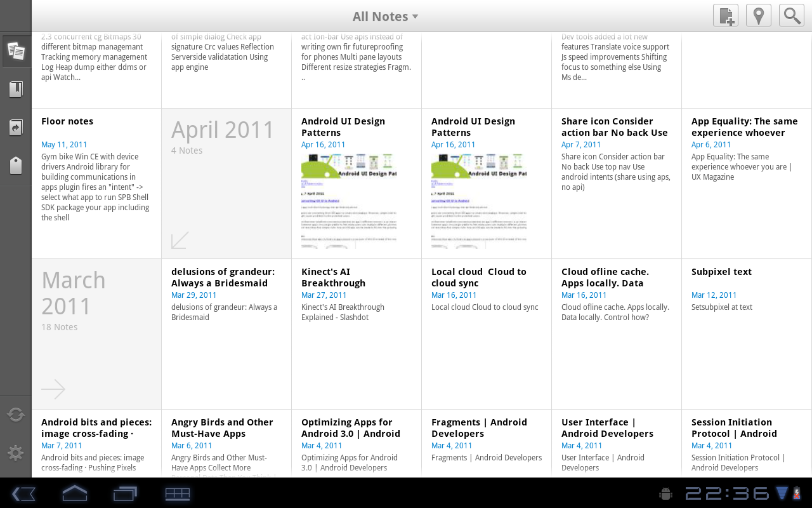Open the Angry Birds and Other Must-Have Apps note
This screenshot has height=508, width=812.
[226, 443]
